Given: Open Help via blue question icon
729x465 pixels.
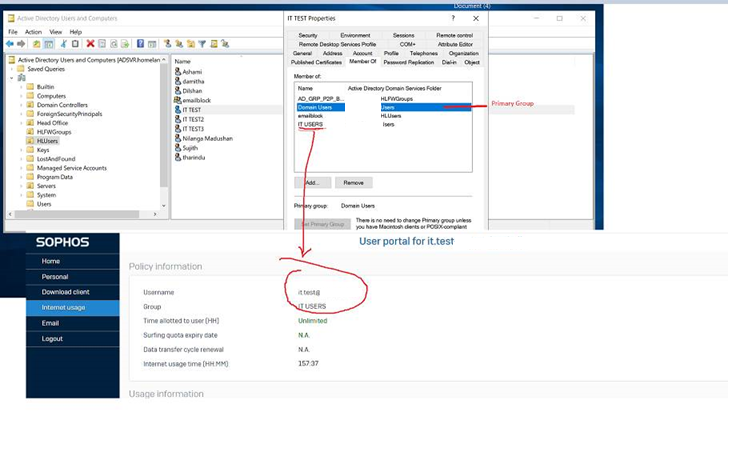Looking at the screenshot, I should pyautogui.click(x=140, y=44).
